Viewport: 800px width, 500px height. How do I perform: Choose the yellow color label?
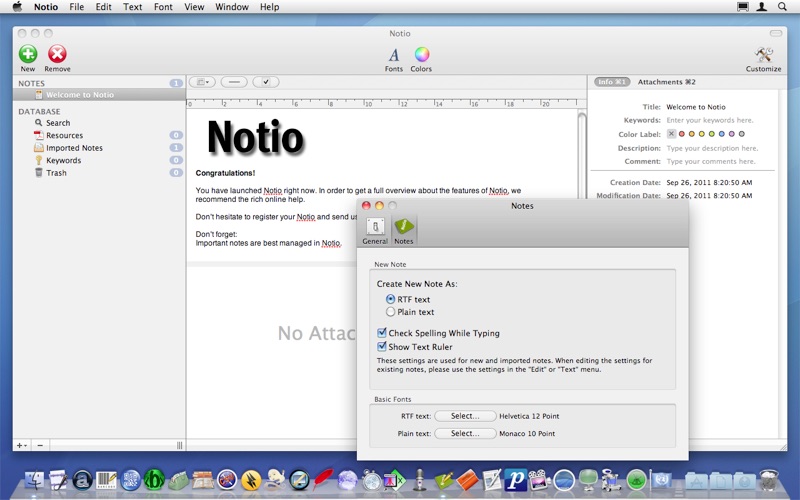702,134
